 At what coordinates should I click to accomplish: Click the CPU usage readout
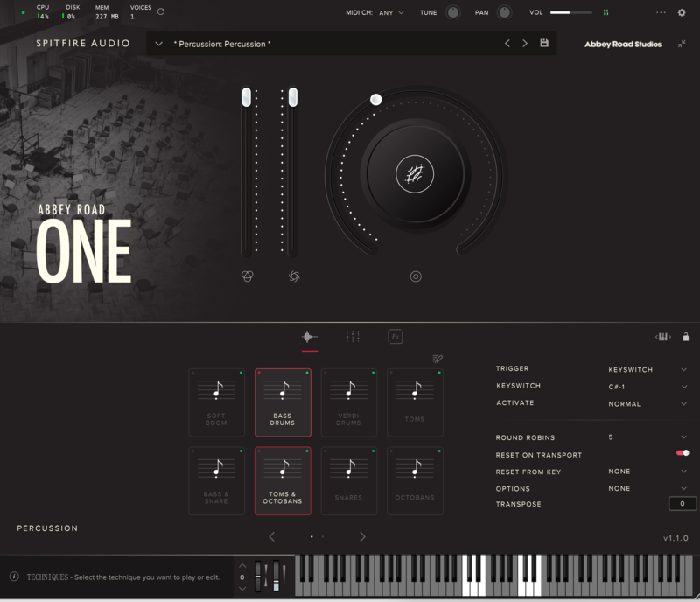pos(43,12)
